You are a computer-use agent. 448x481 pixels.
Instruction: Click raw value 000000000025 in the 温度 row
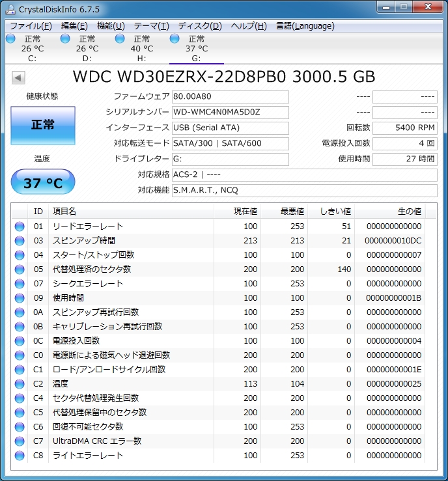tap(394, 384)
